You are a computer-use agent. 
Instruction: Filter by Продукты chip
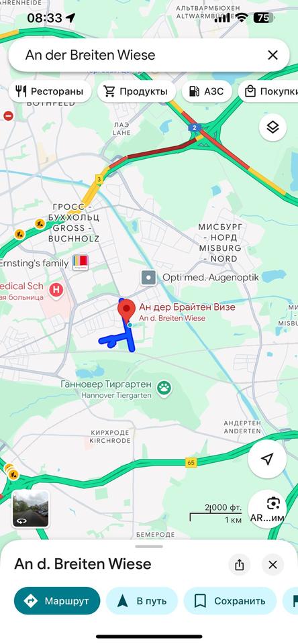136,91
